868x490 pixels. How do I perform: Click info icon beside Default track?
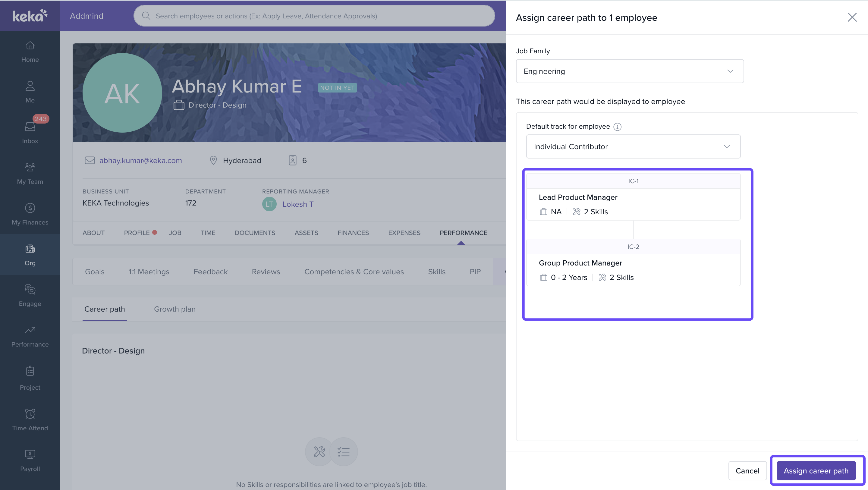(x=617, y=127)
